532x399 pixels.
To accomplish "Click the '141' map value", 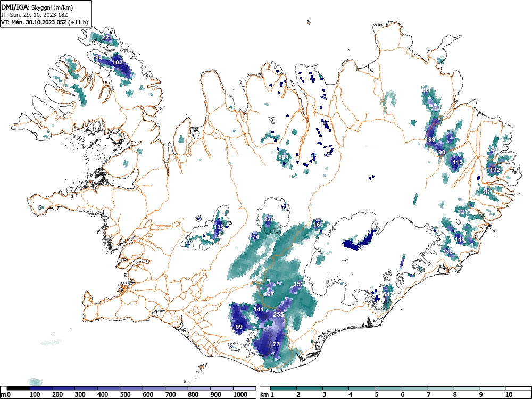I will click(259, 309).
